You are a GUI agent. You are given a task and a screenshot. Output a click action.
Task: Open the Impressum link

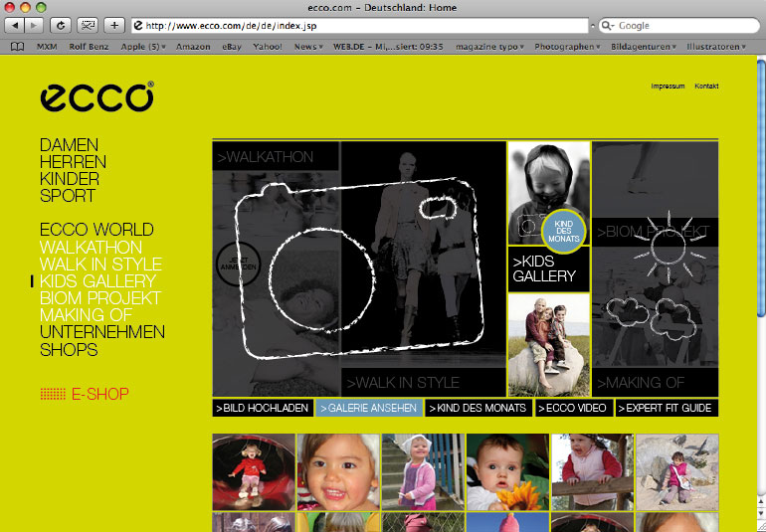pyautogui.click(x=668, y=87)
